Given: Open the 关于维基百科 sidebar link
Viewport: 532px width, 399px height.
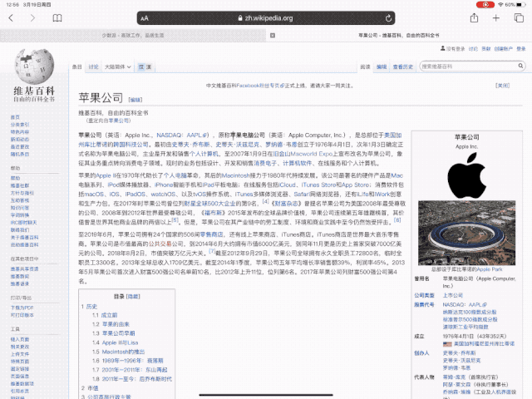Looking at the screenshot, I should pyautogui.click(x=24, y=237).
